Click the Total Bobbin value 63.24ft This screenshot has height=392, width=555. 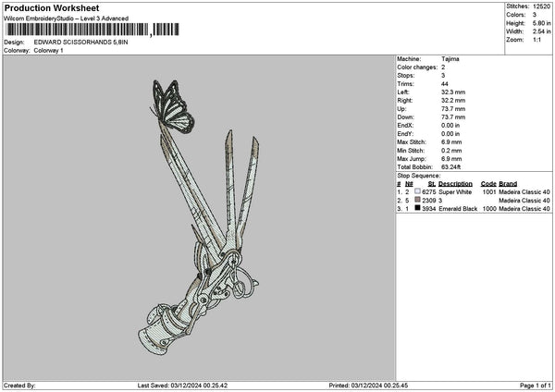[x=451, y=167]
